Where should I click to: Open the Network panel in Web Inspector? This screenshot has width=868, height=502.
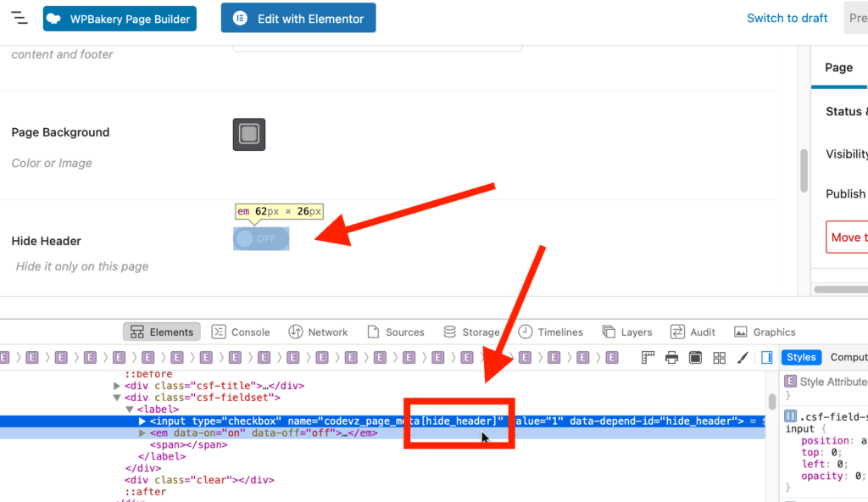(x=319, y=332)
